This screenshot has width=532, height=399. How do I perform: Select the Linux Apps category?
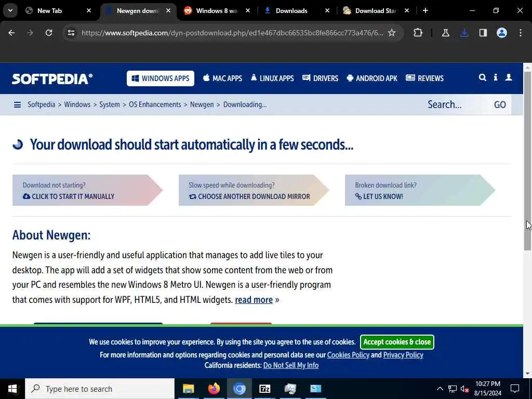point(272,78)
